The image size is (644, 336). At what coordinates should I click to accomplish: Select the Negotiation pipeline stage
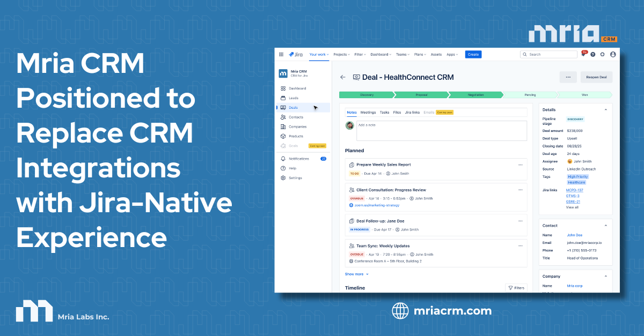(476, 95)
